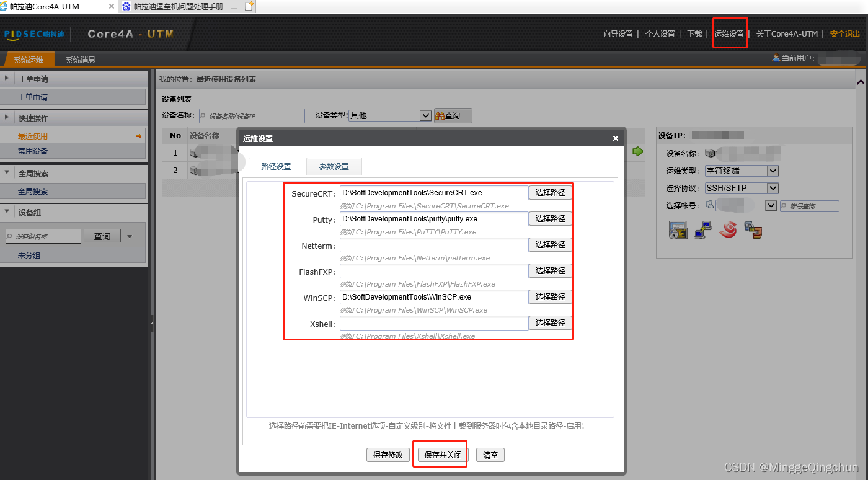Open 下载 in the top menu
Image resolution: width=868 pixels, height=480 pixels.
point(694,34)
